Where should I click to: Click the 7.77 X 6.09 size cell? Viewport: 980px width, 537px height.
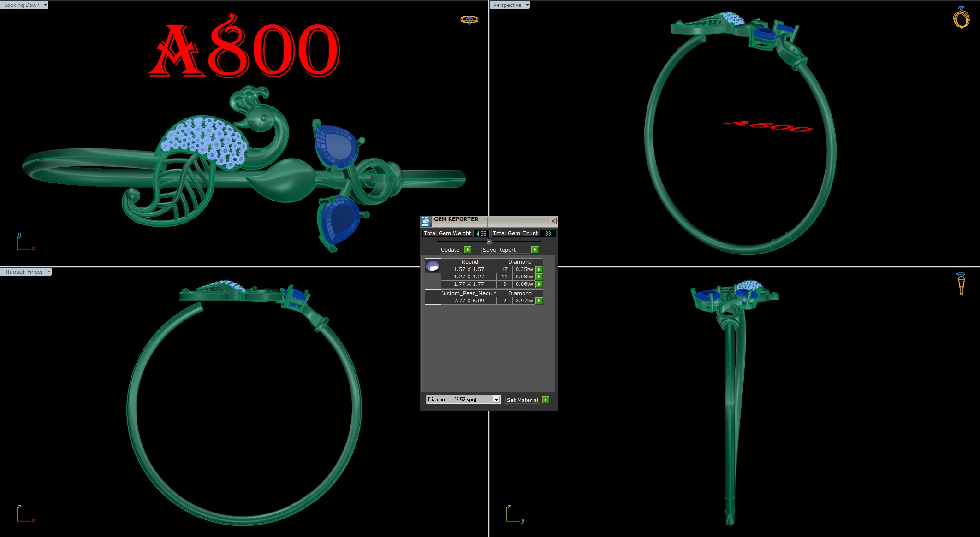tap(469, 301)
